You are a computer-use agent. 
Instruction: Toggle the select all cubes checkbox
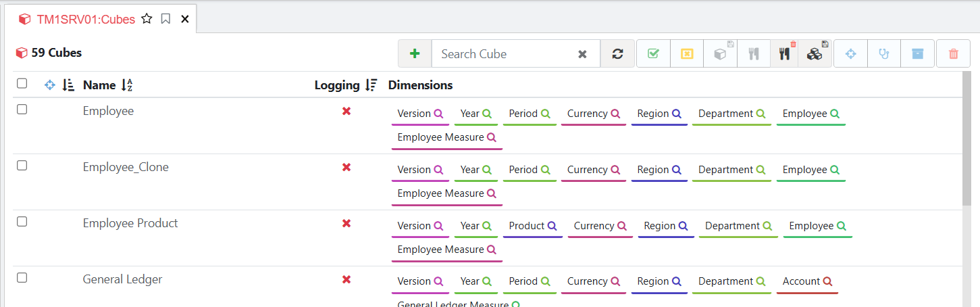click(22, 83)
